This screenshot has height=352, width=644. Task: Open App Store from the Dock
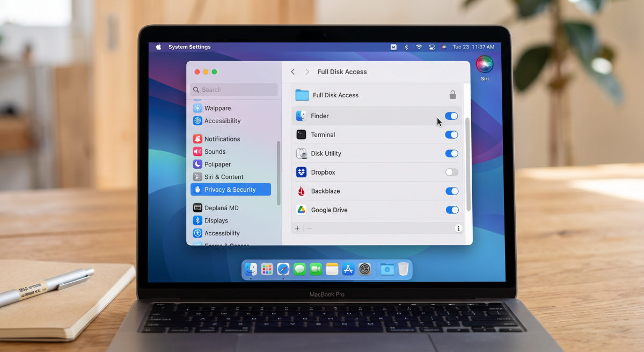348,269
